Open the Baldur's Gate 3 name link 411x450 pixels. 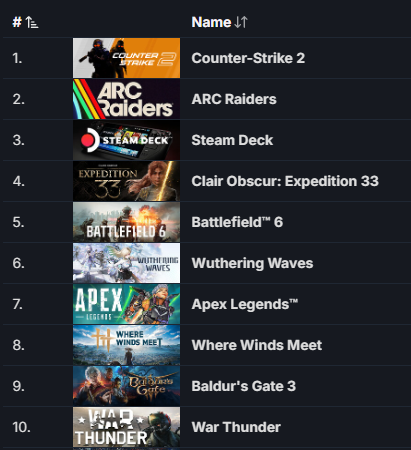click(x=244, y=386)
